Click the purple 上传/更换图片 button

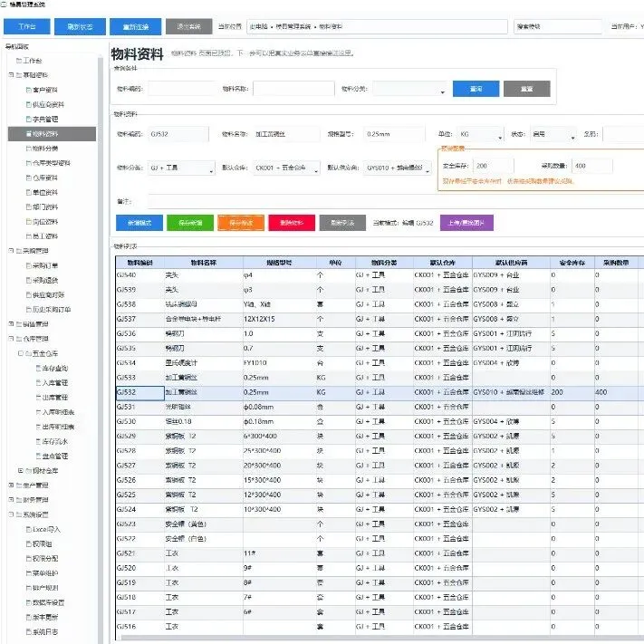coord(466,223)
